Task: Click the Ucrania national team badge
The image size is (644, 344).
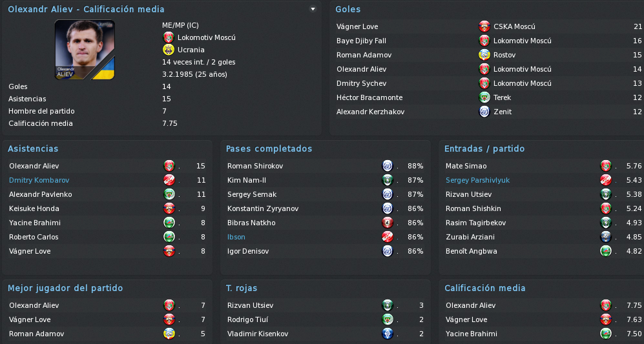Action: (169, 50)
